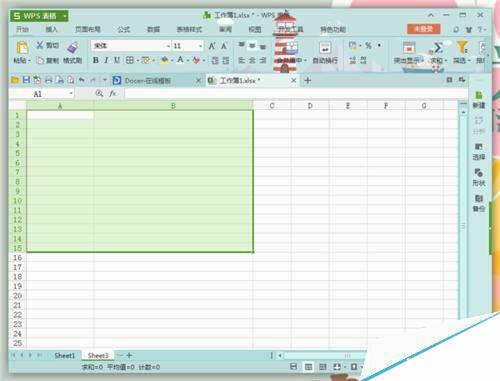Image resolution: width=500 pixels, height=381 pixels.
Task: Click the insert function fx icon
Action: point(113,93)
